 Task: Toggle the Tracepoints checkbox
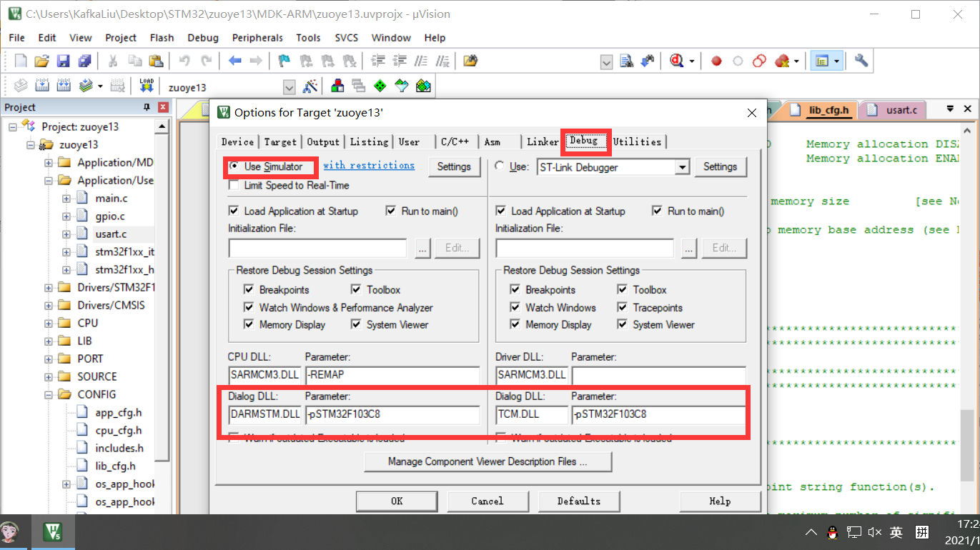(x=623, y=307)
